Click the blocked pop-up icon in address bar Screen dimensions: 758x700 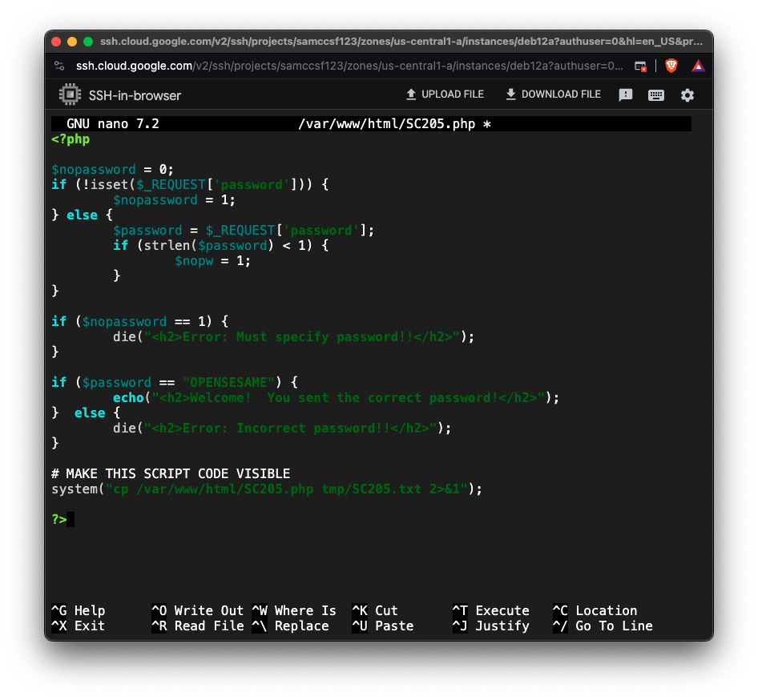point(640,66)
